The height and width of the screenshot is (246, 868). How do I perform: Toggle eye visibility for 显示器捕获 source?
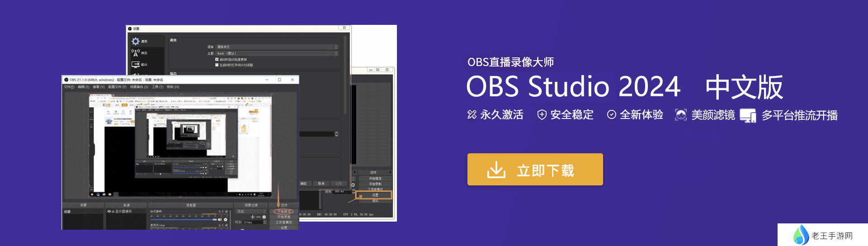pyautogui.click(x=109, y=211)
